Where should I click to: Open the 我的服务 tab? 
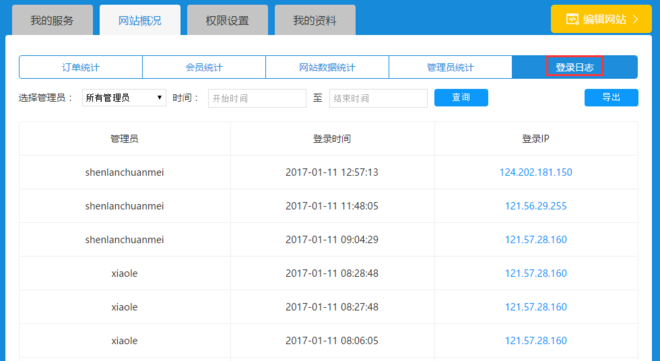(x=52, y=20)
